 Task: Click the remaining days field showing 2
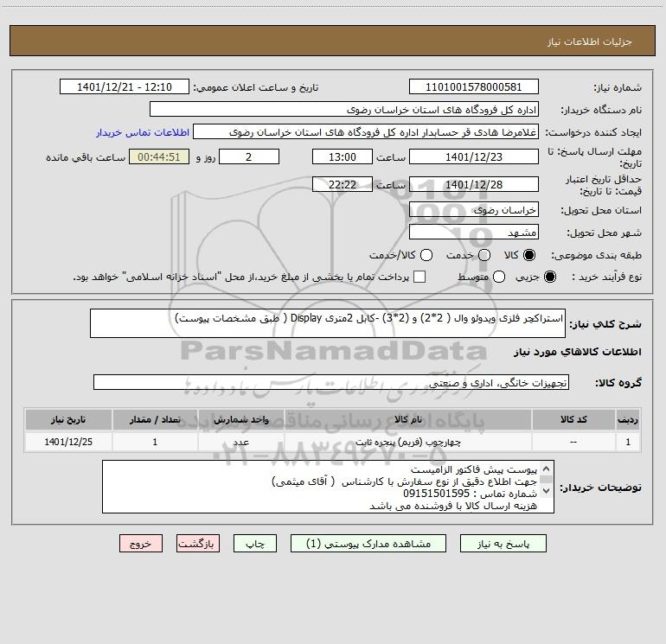249,156
